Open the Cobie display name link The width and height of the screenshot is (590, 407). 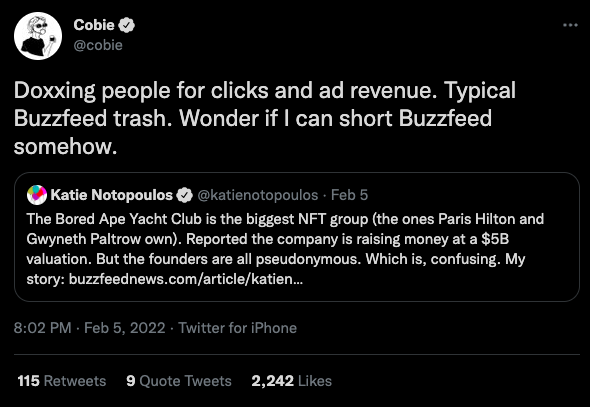click(x=94, y=25)
